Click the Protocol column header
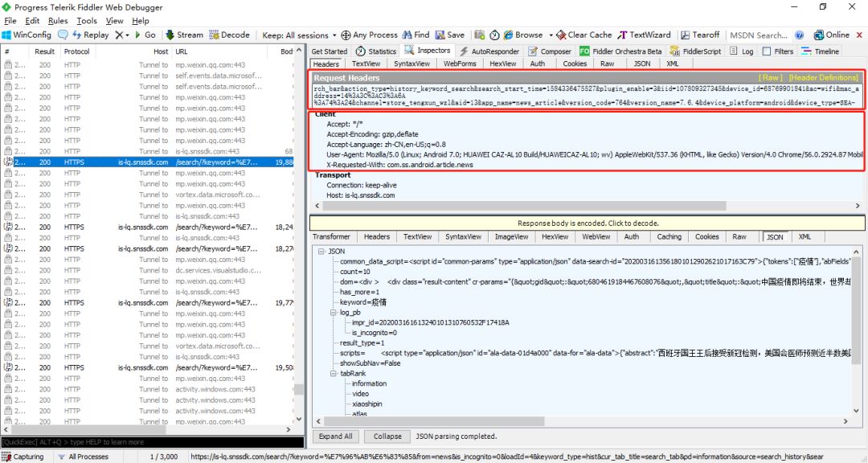The image size is (868, 463). tap(76, 51)
